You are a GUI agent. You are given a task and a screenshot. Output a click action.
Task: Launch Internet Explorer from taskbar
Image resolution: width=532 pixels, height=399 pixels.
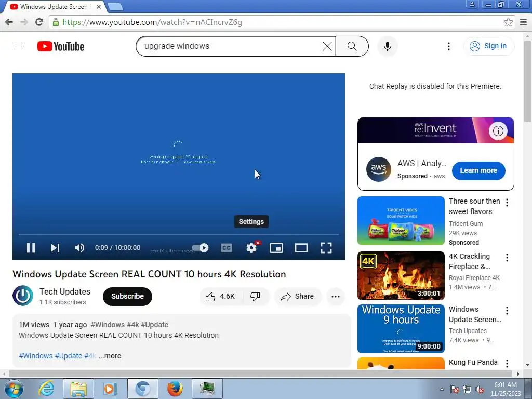coord(46,389)
